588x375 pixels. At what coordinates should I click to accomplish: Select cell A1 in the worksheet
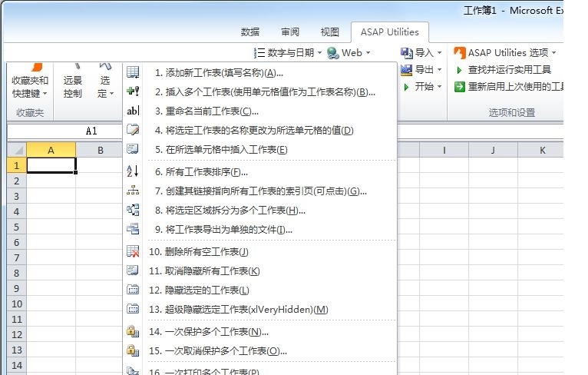coord(51,165)
